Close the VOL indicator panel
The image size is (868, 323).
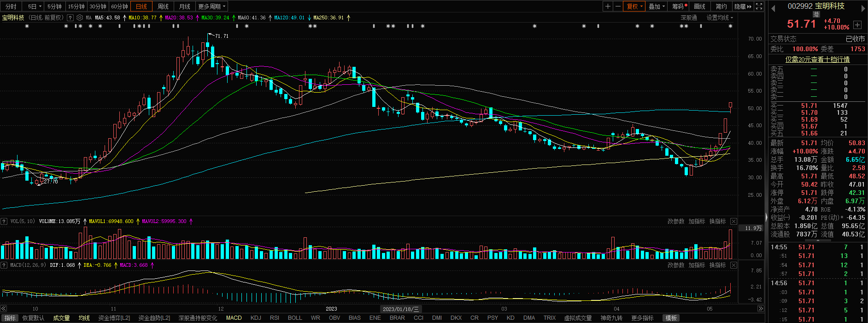pos(733,222)
